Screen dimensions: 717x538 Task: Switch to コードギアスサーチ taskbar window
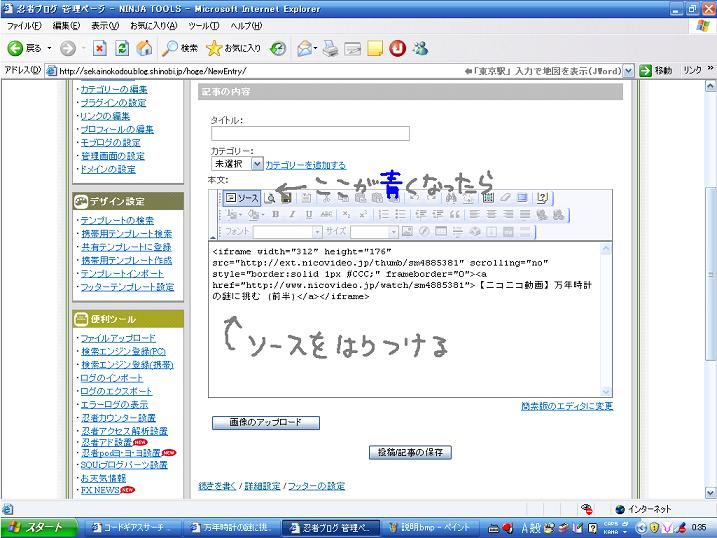click(134, 527)
